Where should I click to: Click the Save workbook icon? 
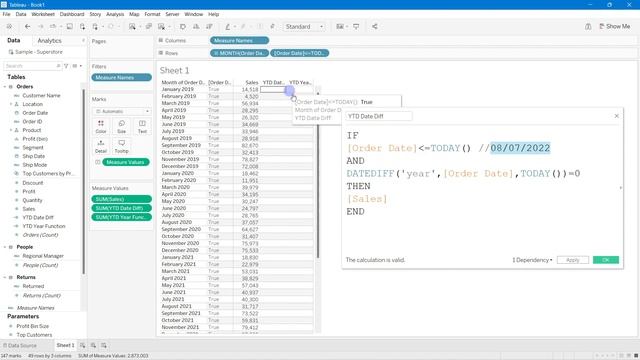pyautogui.click(x=70, y=27)
